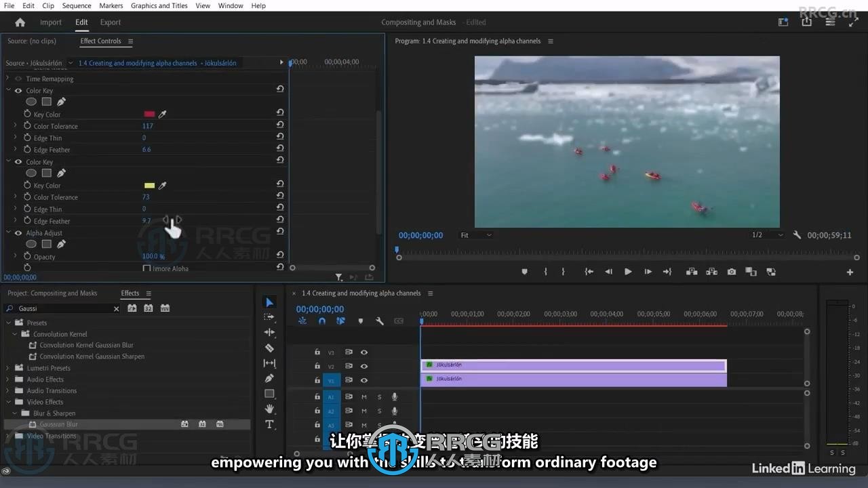Open Timeline Display Settings wrench
868x488 pixels.
tap(380, 321)
